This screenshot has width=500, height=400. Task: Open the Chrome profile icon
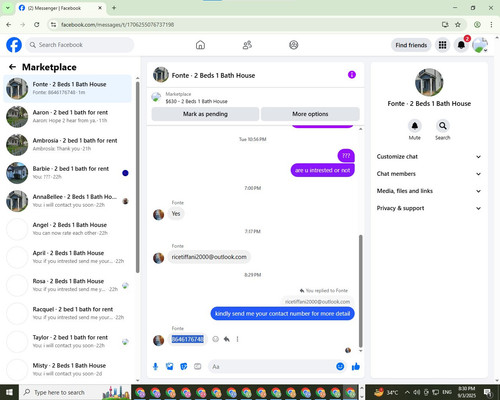tap(477, 24)
